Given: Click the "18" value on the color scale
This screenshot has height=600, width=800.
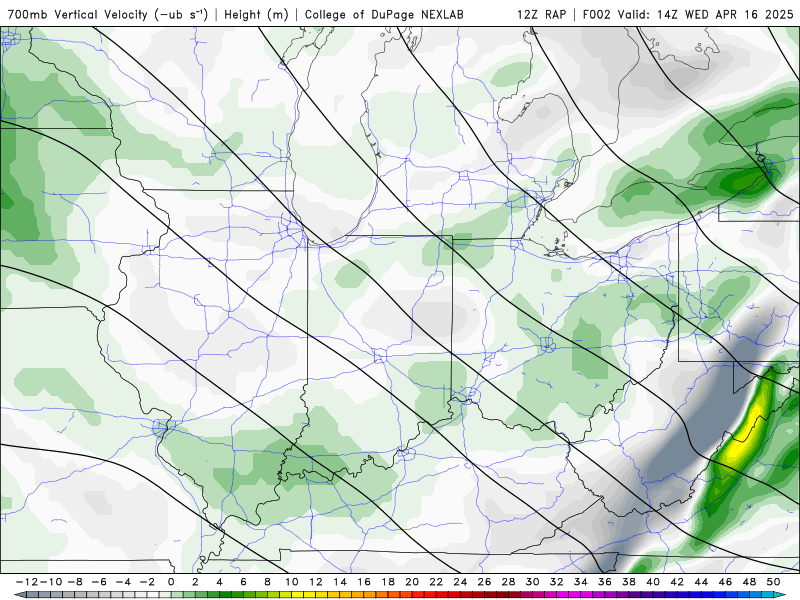Looking at the screenshot, I should [x=388, y=582].
